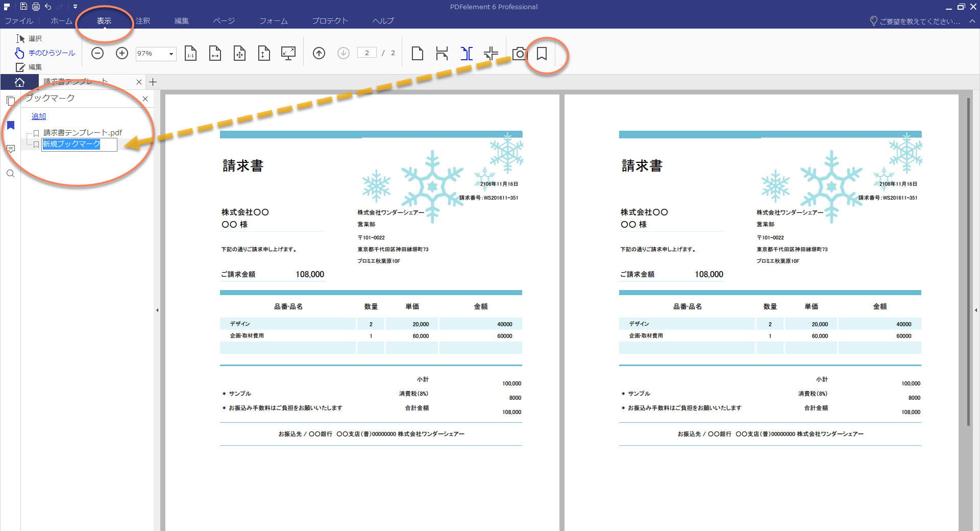
Task: Click the 請求書 title on left page
Action: click(243, 166)
